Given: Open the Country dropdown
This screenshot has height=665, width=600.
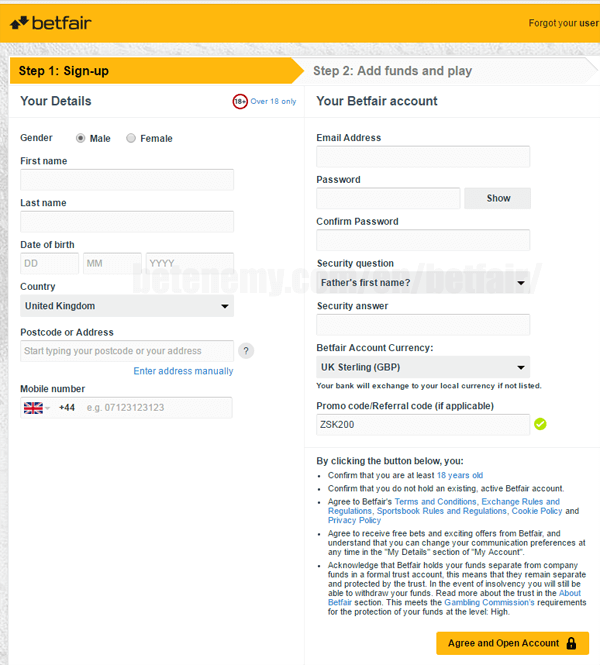Looking at the screenshot, I should click(127, 306).
